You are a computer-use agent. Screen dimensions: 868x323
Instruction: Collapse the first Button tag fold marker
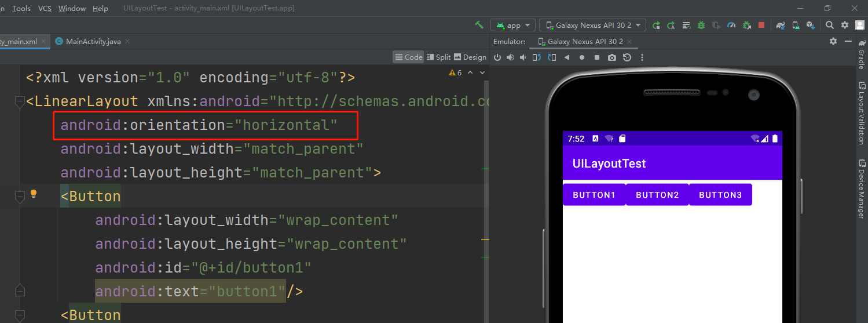20,197
